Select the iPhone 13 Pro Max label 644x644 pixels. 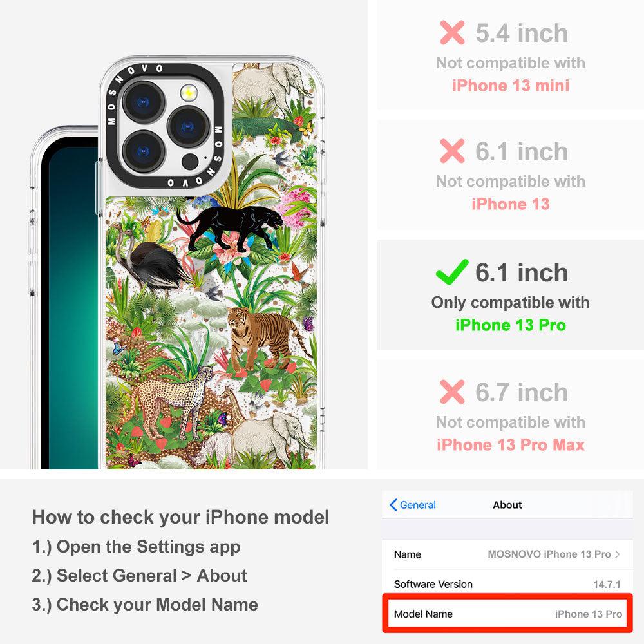(511, 445)
